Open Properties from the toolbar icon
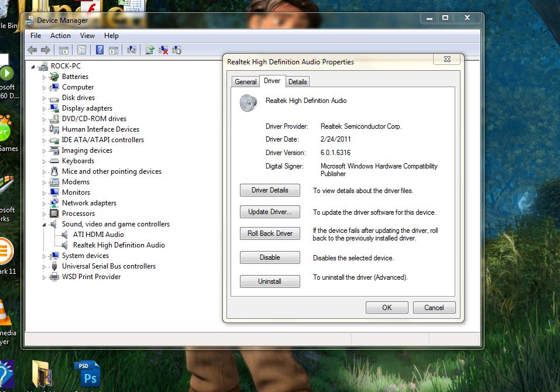The width and height of the screenshot is (560, 392). [x=81, y=50]
